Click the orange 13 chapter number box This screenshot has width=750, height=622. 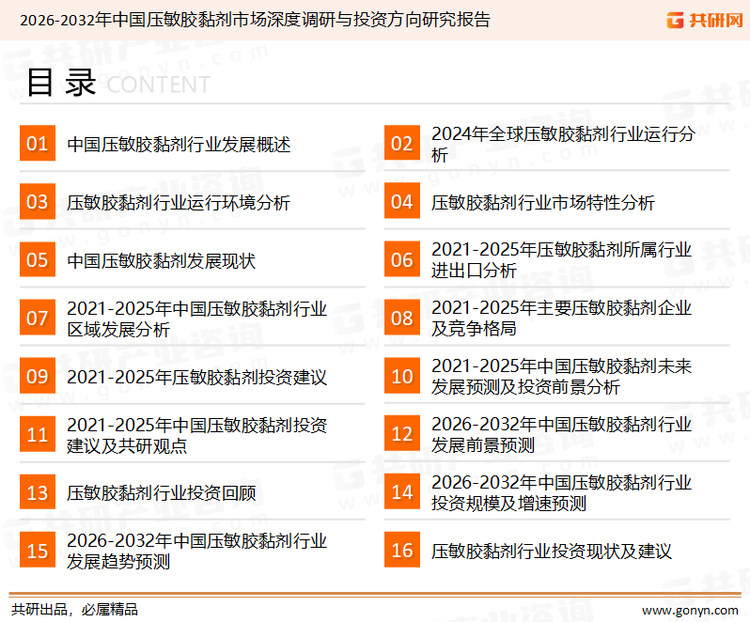click(37, 492)
